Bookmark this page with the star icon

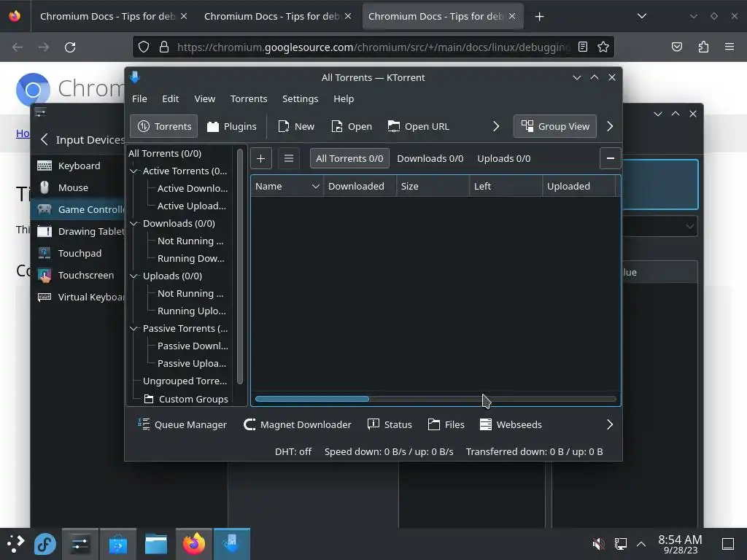(x=603, y=47)
